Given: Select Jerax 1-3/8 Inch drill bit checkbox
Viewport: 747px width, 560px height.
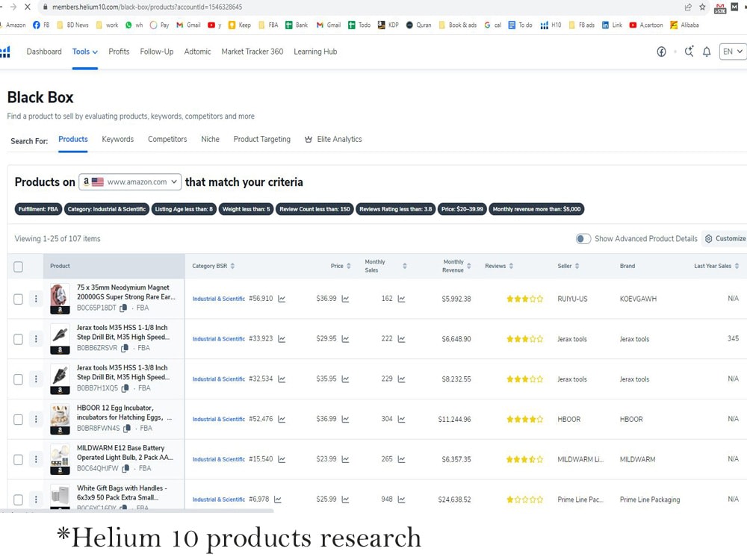Looking at the screenshot, I should [18, 379].
